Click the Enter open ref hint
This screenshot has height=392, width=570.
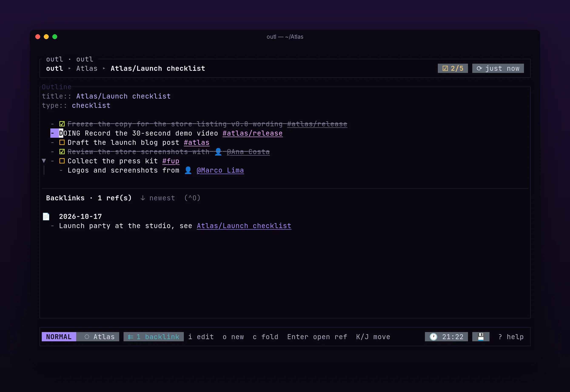[317, 337]
